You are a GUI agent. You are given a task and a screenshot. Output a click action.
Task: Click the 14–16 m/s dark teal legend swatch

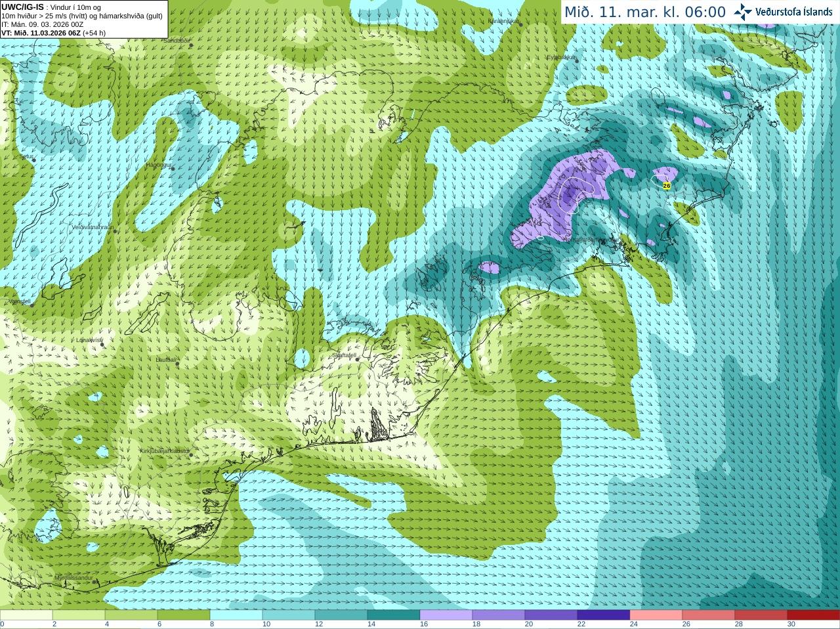tap(394, 615)
